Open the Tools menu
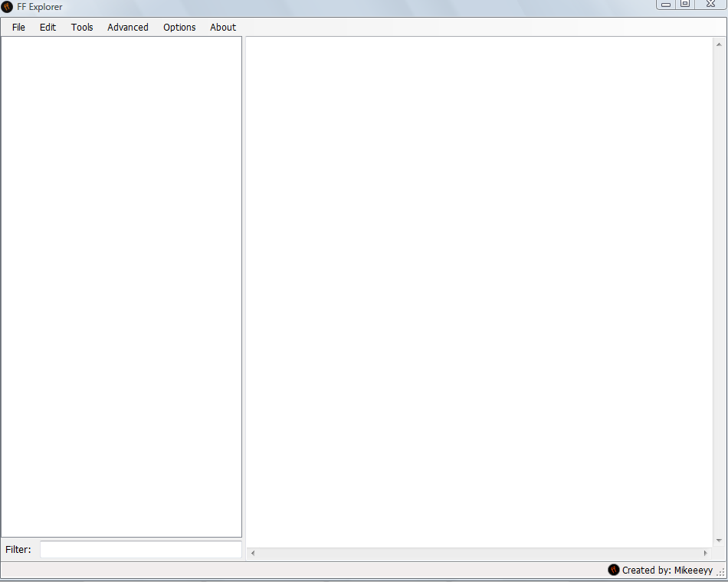The height and width of the screenshot is (582, 728). [82, 28]
